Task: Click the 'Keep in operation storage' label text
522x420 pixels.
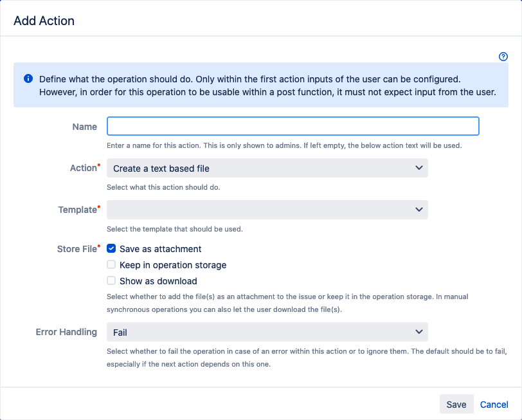Action: click(x=173, y=265)
